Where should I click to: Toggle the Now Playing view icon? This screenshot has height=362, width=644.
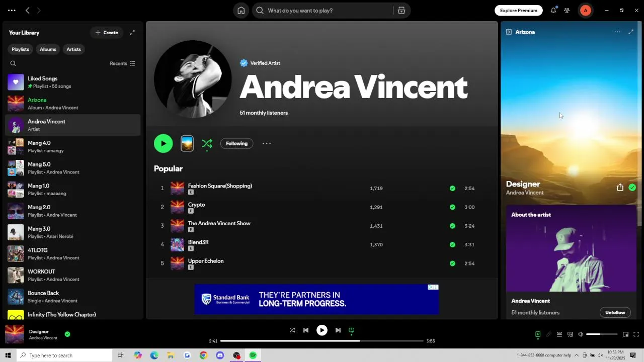538,334
